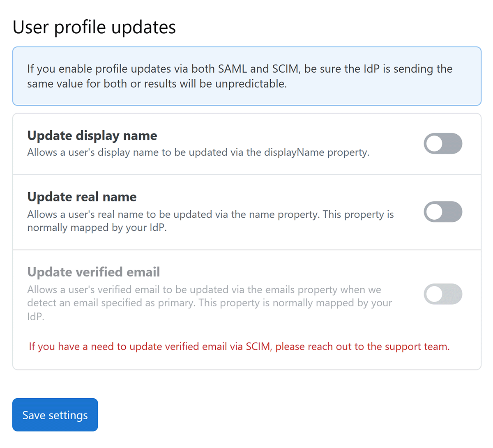Image resolution: width=493 pixels, height=448 pixels.
Task: Click the word "SAML" in the banner
Action: 233,69
